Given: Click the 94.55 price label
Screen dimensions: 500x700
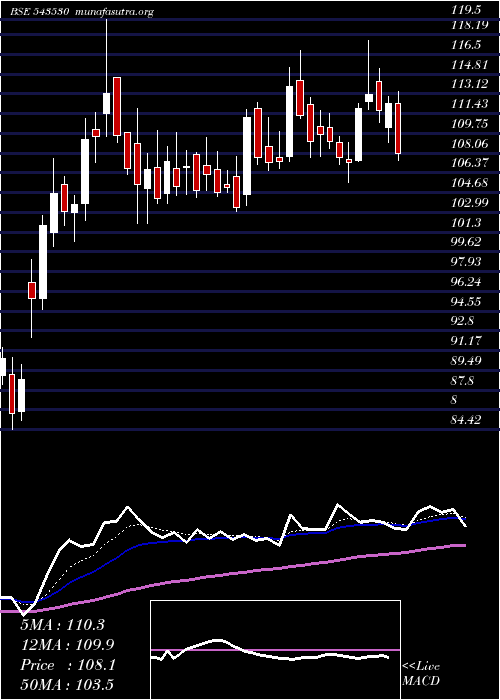Looking at the screenshot, I should (466, 301).
